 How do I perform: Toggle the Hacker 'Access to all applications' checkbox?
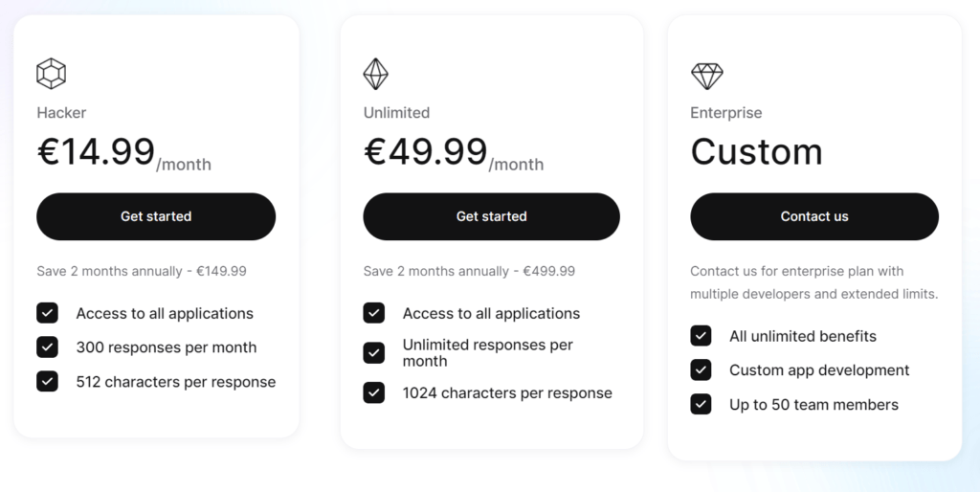(48, 313)
